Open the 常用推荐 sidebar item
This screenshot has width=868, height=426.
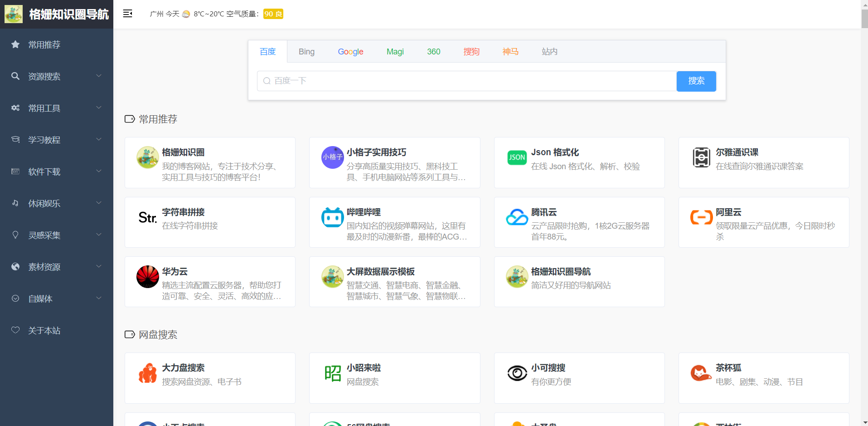coord(57,44)
